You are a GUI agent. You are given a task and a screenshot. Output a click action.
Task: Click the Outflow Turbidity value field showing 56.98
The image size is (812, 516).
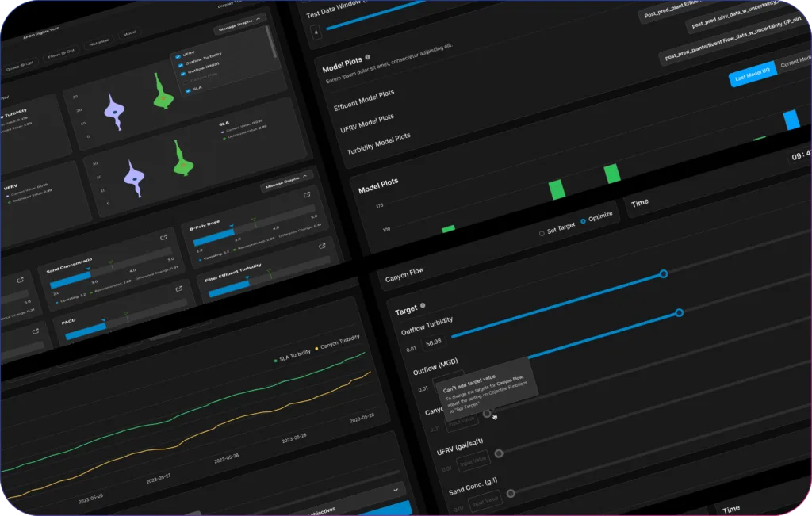[x=434, y=343]
